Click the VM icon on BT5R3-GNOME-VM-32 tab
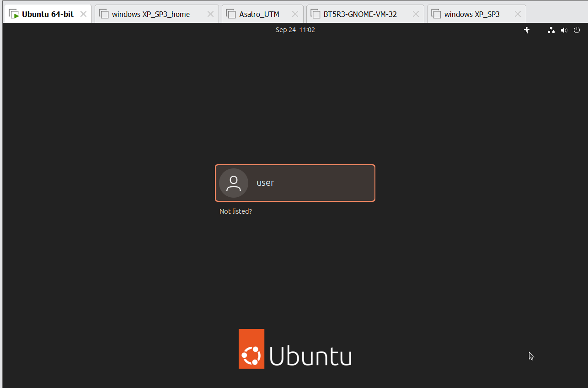Screen dimensions: 588x388 (315, 14)
